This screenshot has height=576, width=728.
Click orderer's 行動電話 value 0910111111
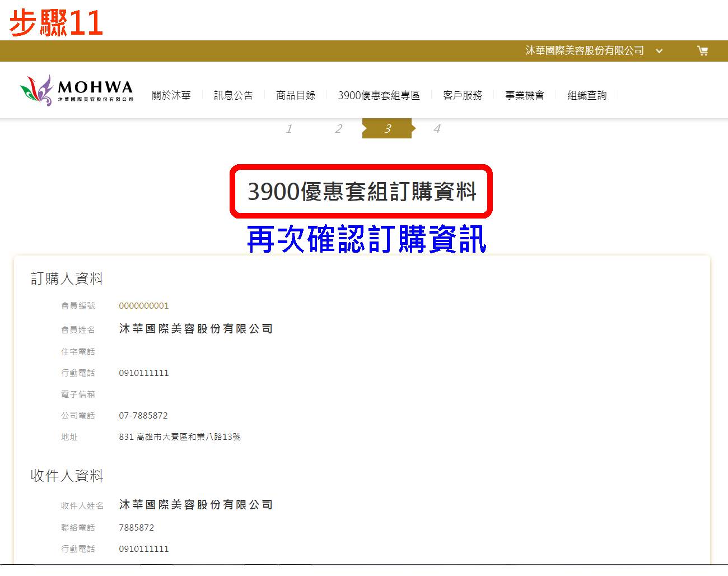[x=144, y=373]
